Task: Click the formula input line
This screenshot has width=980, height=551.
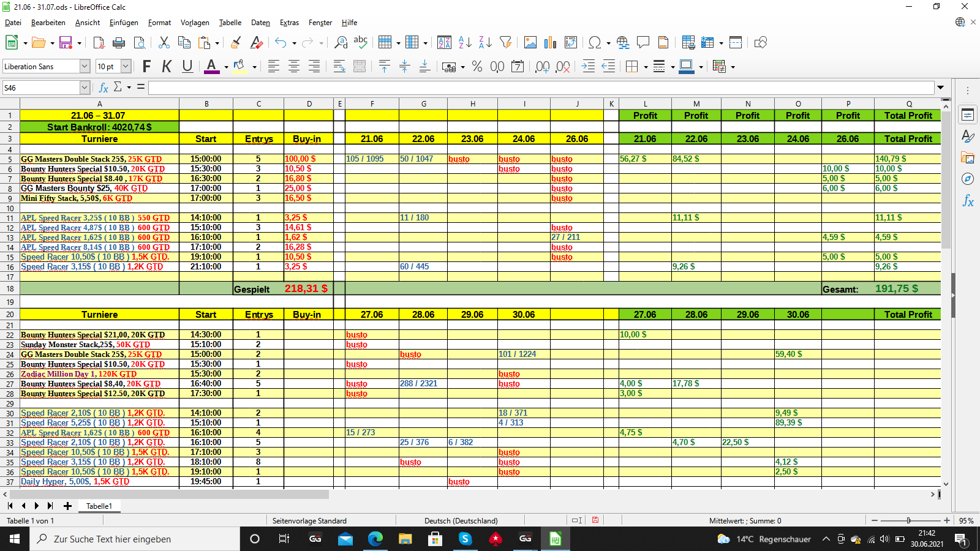Action: coord(541,88)
